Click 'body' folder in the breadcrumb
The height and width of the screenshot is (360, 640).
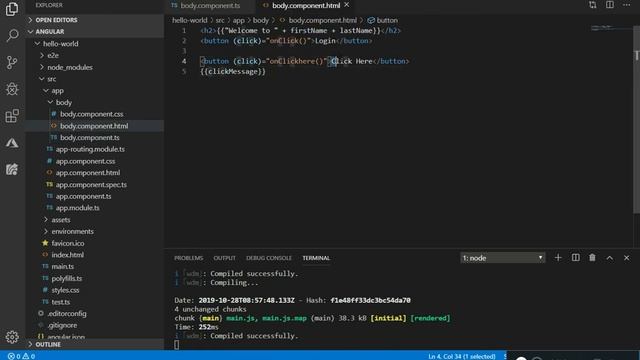pyautogui.click(x=260, y=20)
